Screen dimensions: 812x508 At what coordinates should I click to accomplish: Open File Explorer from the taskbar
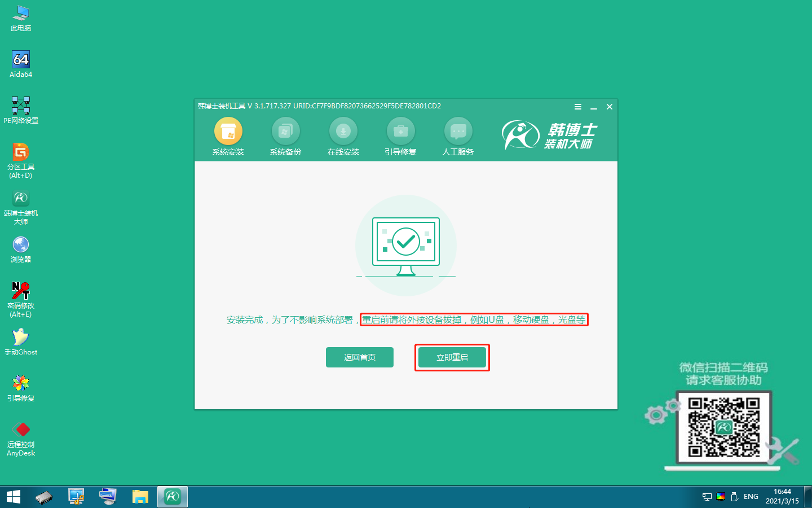[x=140, y=496]
